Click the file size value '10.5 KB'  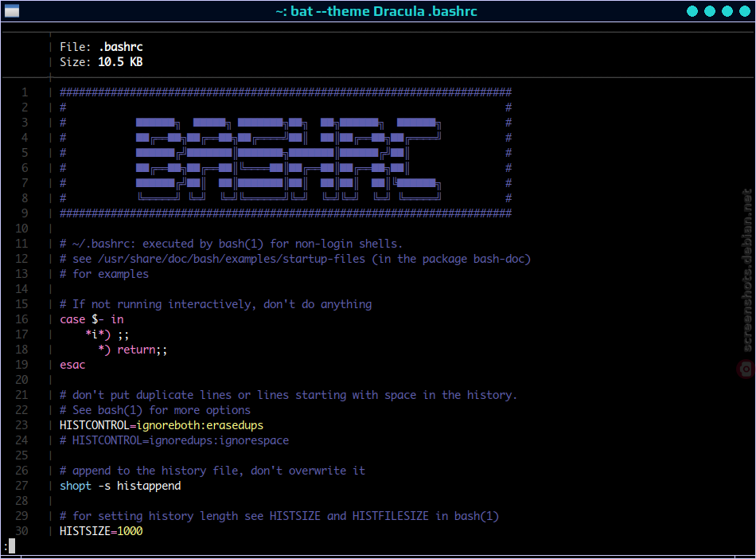[x=120, y=62]
